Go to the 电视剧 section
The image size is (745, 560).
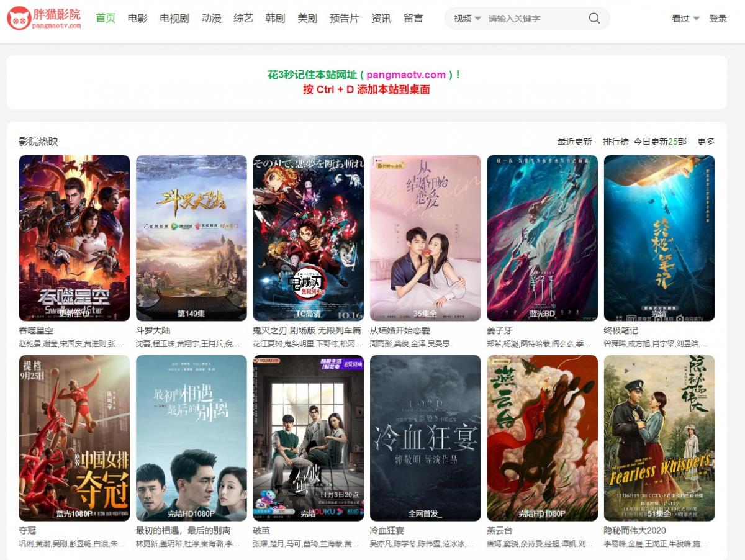174,19
